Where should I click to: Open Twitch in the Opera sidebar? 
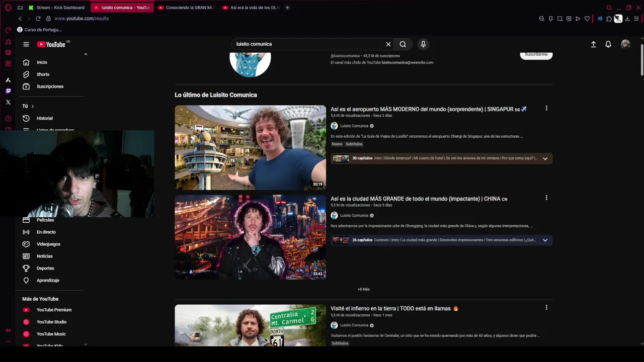click(x=8, y=91)
